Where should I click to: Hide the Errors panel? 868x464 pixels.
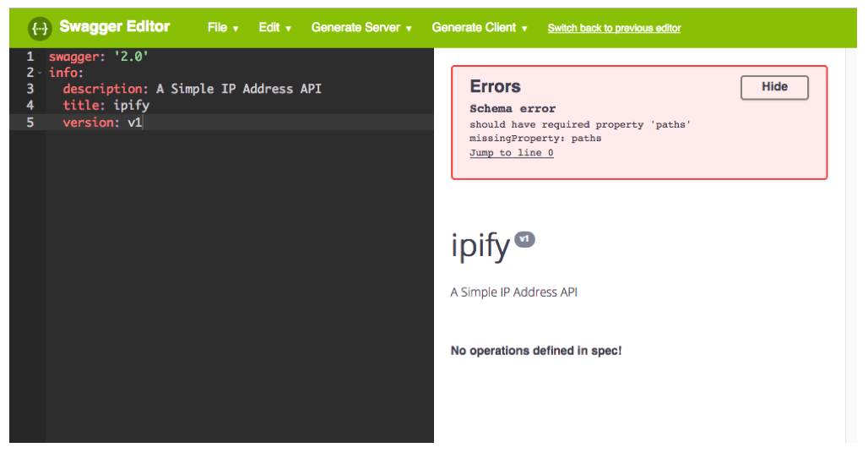774,87
